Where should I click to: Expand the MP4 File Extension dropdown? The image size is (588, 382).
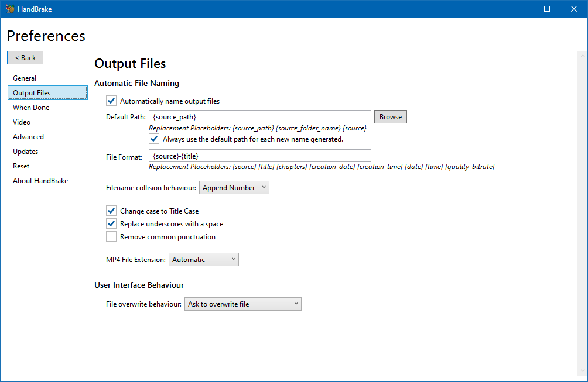pos(203,260)
